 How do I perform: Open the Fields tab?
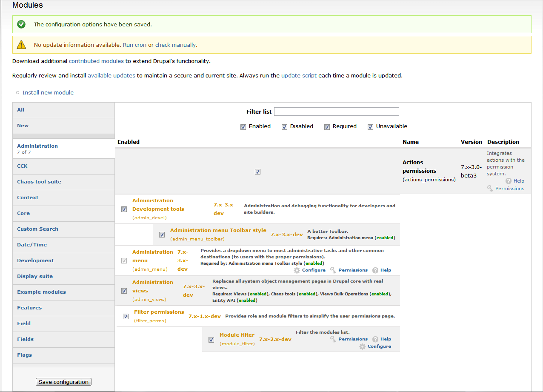64,339
